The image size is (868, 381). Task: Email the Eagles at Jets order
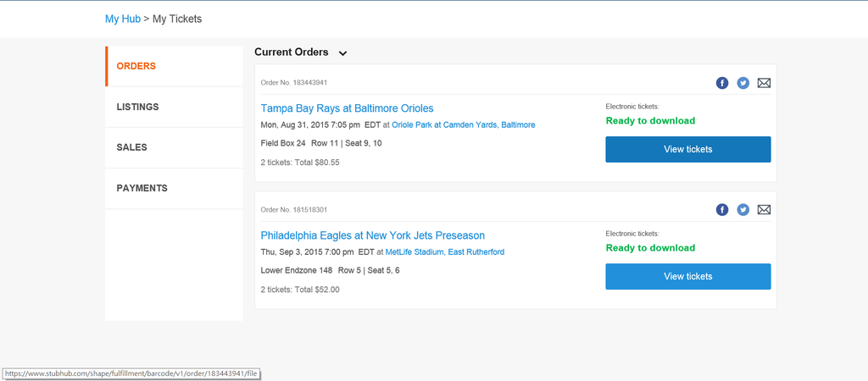click(x=764, y=210)
